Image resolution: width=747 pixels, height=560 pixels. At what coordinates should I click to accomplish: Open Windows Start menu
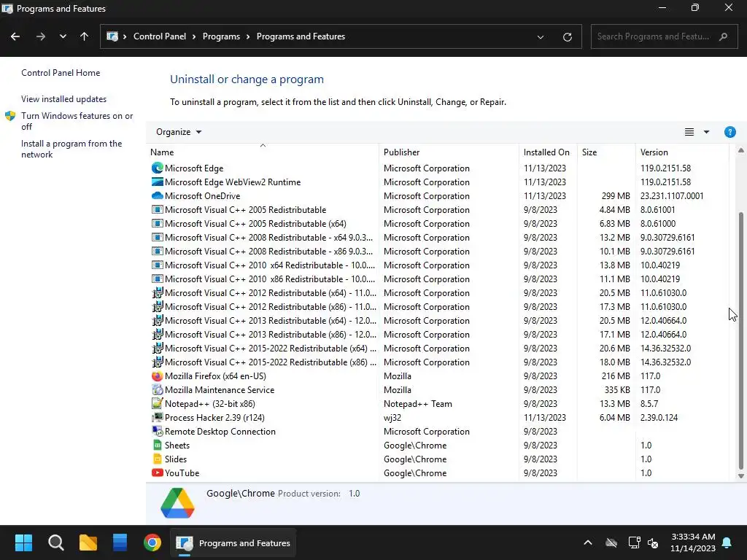click(23, 542)
